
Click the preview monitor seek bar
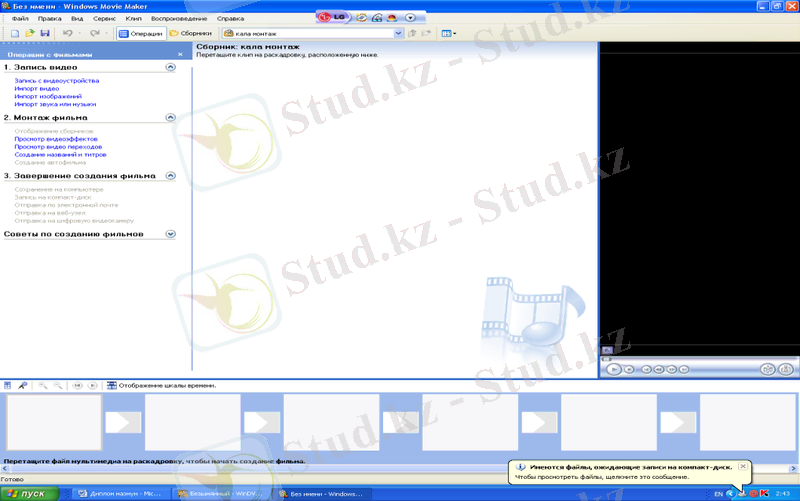(x=700, y=359)
